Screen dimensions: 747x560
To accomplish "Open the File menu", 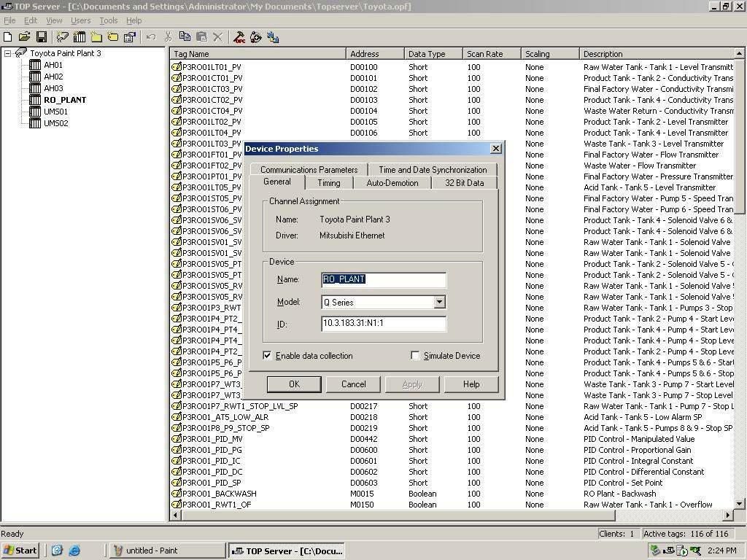I will tap(9, 20).
